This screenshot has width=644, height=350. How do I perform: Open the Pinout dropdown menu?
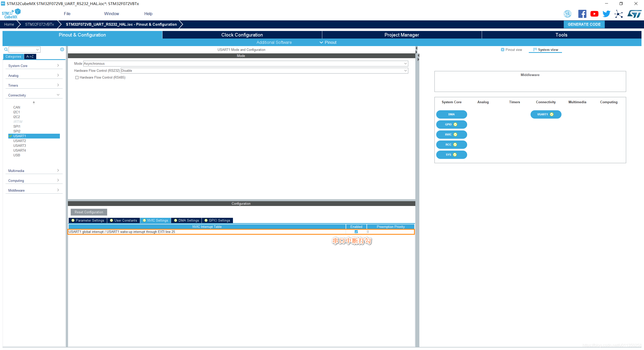328,42
